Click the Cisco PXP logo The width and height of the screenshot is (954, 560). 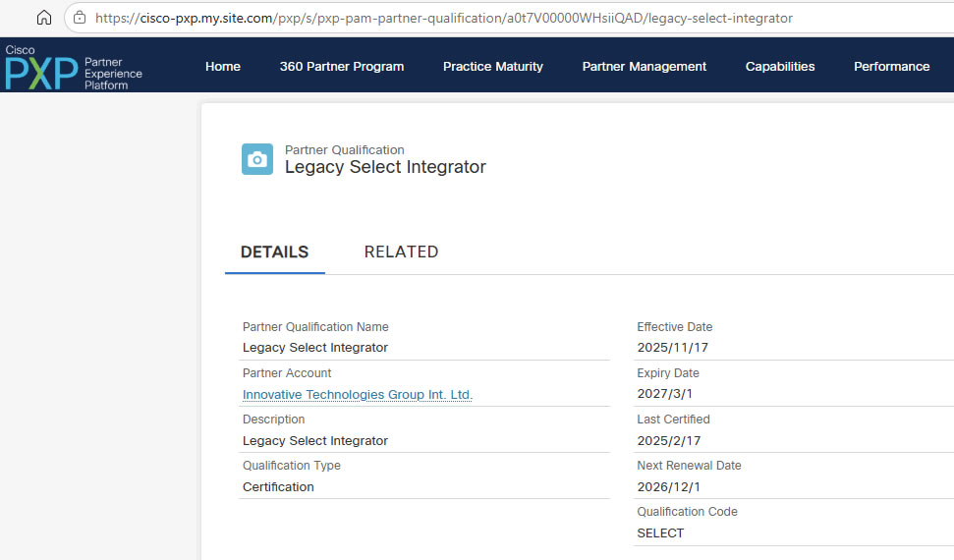[x=74, y=67]
